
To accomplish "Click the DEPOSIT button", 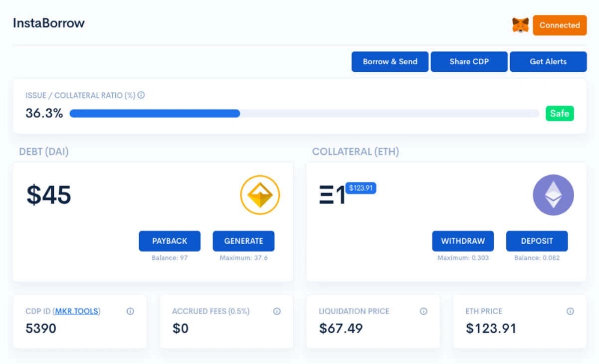I will pos(537,241).
